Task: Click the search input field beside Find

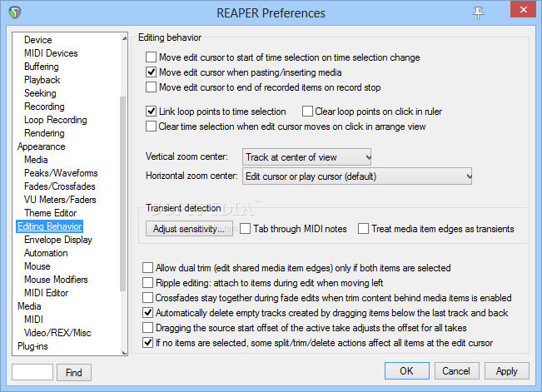Action: [32, 372]
